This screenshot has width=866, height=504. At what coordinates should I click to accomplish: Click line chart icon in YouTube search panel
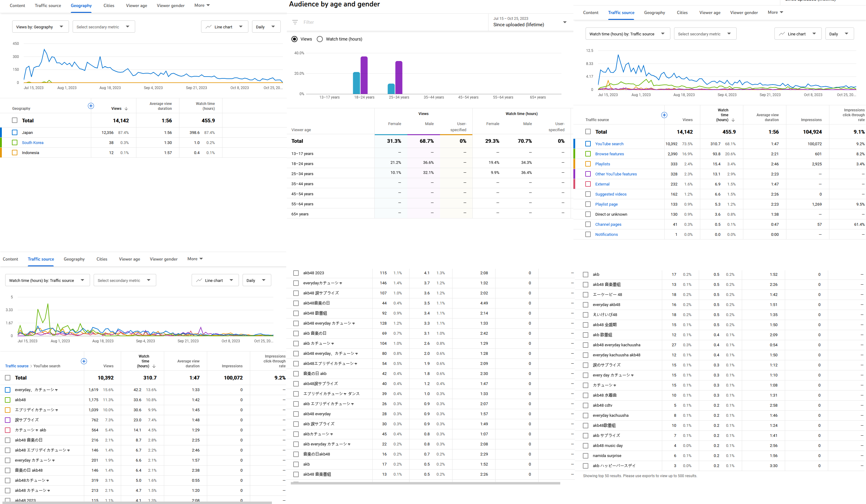click(199, 280)
